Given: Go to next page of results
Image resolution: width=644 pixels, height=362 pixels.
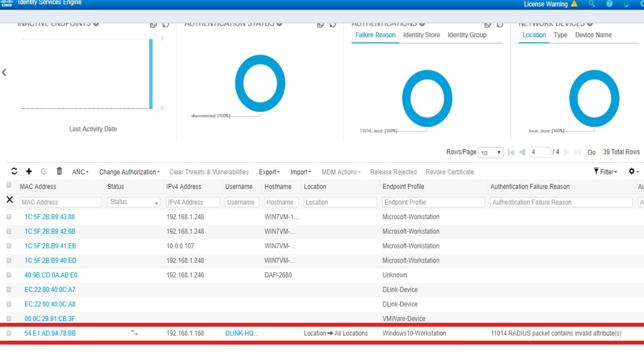Looking at the screenshot, I should coord(566,152).
